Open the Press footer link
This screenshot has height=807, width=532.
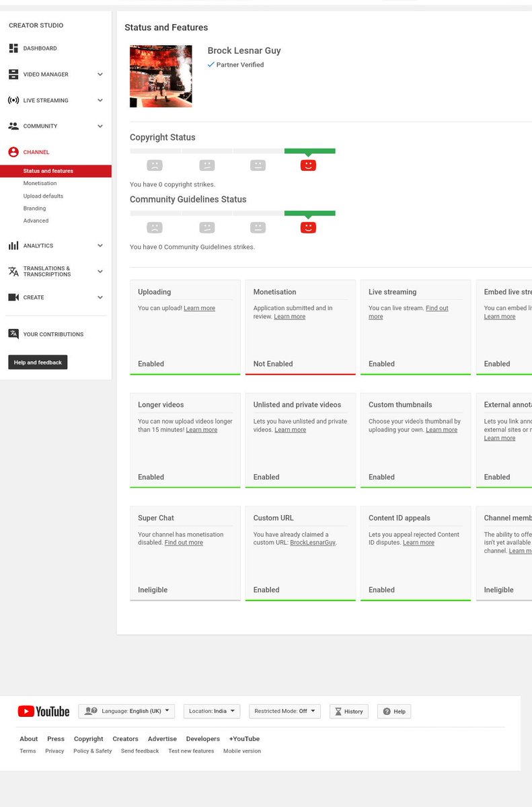coord(56,738)
